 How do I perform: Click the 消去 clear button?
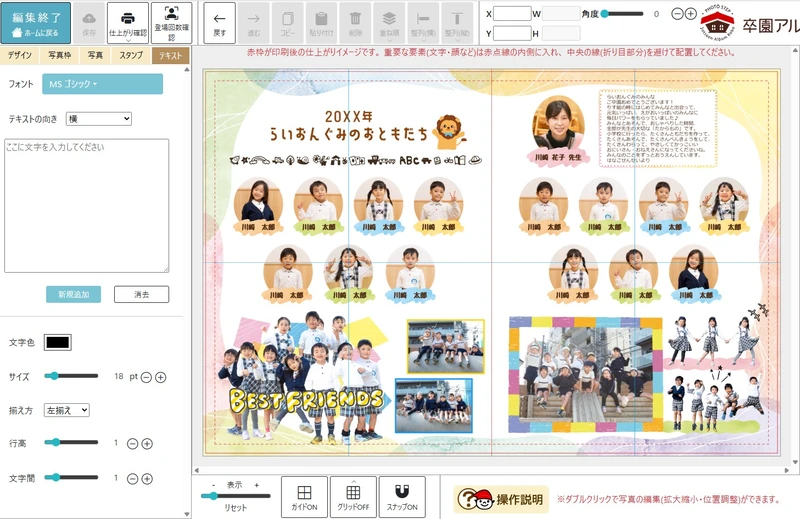[141, 294]
